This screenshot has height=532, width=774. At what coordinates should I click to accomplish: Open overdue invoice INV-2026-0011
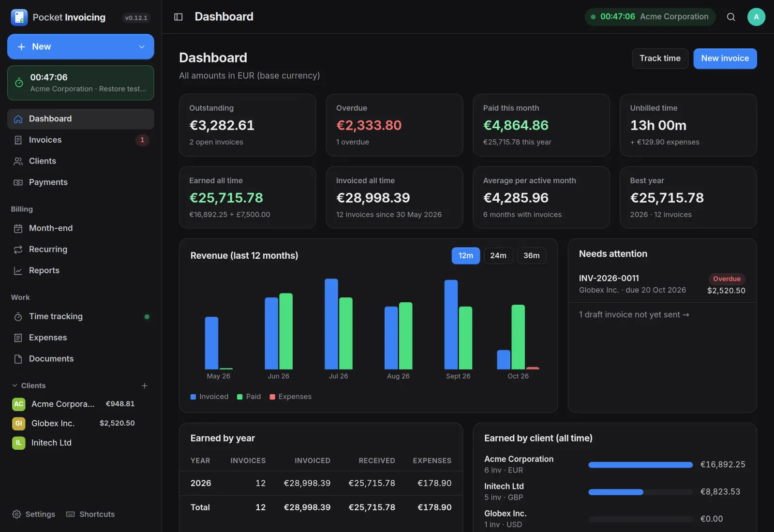662,284
